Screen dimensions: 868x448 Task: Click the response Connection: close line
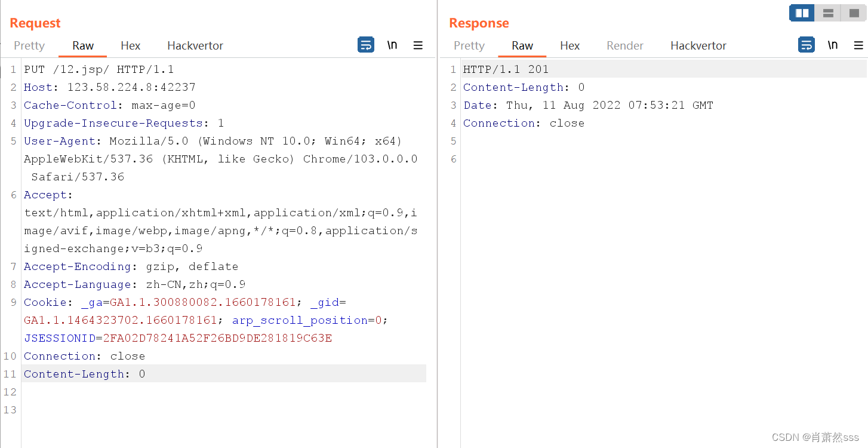524,123
